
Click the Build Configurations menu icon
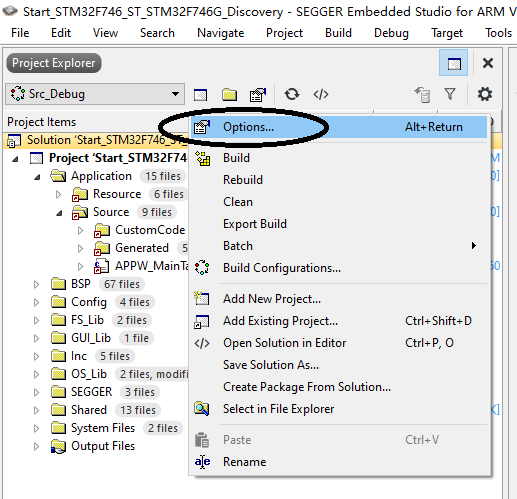pyautogui.click(x=202, y=268)
